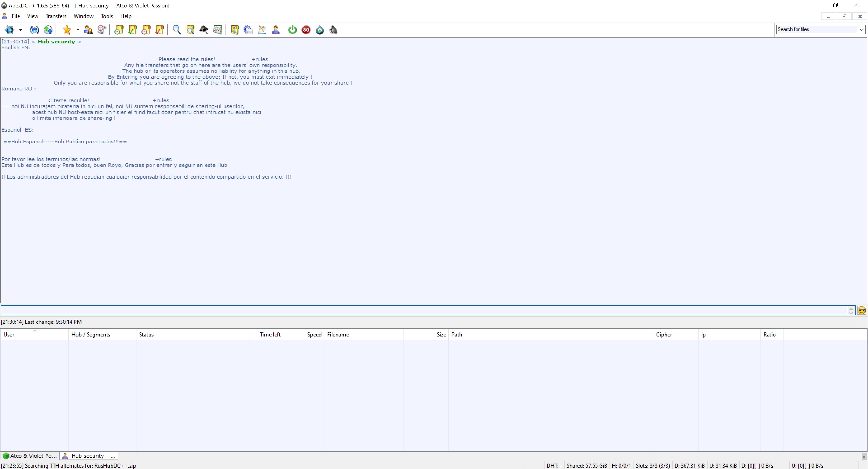Click the Reconnect hub toolbar icon
This screenshot has width=868, height=469.
34,30
